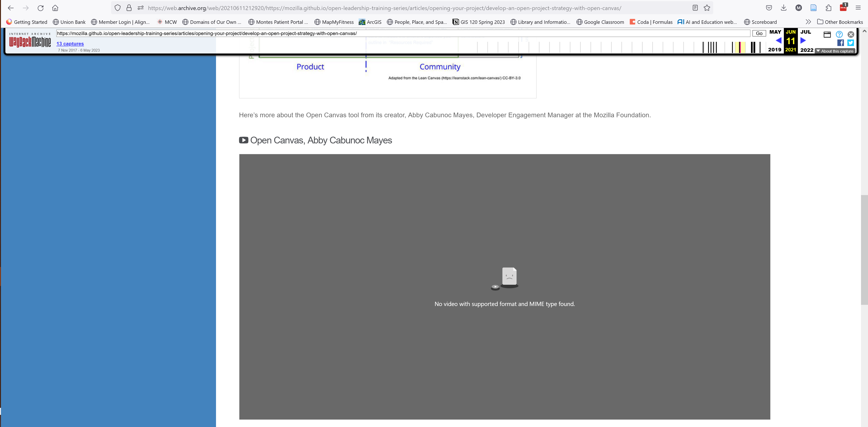Jump to the 2019 captures

point(775,50)
